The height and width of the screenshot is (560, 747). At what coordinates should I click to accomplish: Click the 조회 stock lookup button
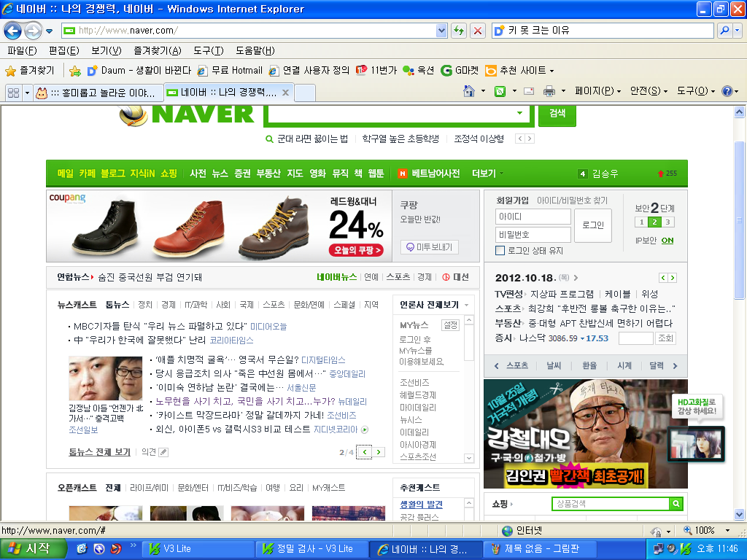pos(665,338)
